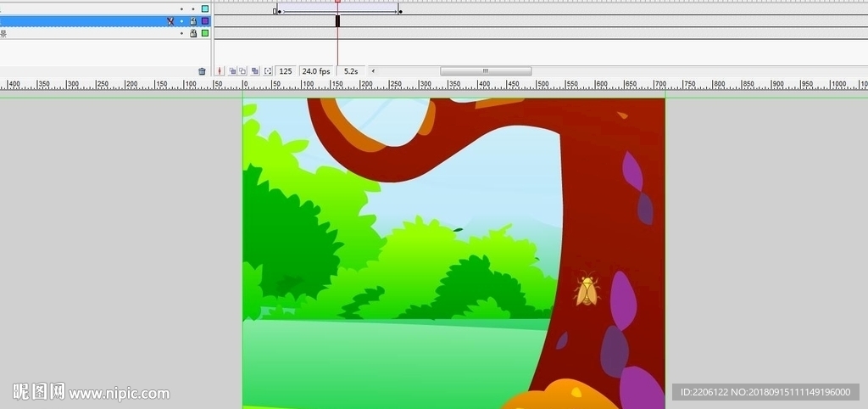Click the purple outline swatch of the selected layer
Viewport: 868px width, 409px height.
(x=205, y=21)
